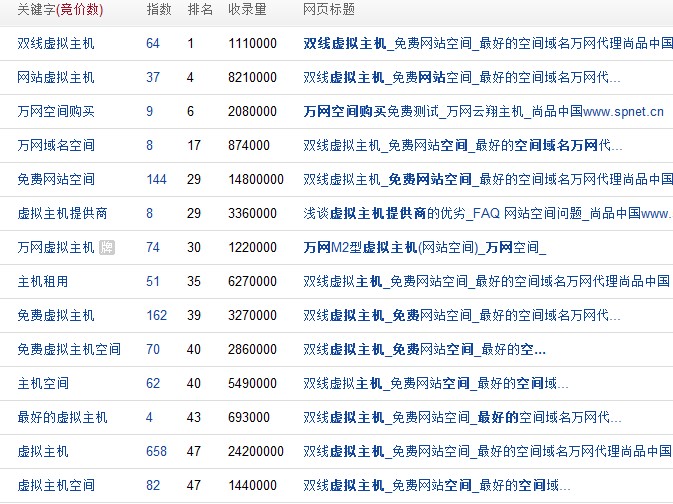Click the 网页标题 column header
Screen dimensions: 673x504
[x=329, y=9]
